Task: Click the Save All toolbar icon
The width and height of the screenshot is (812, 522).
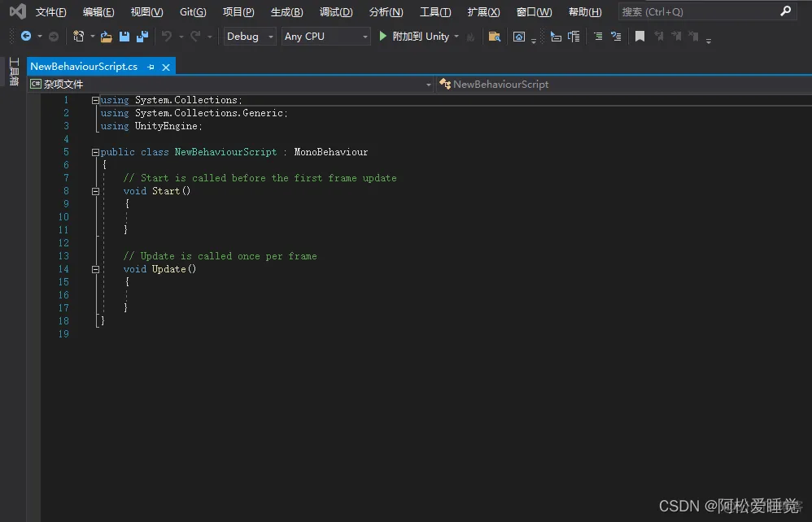Action: point(142,37)
